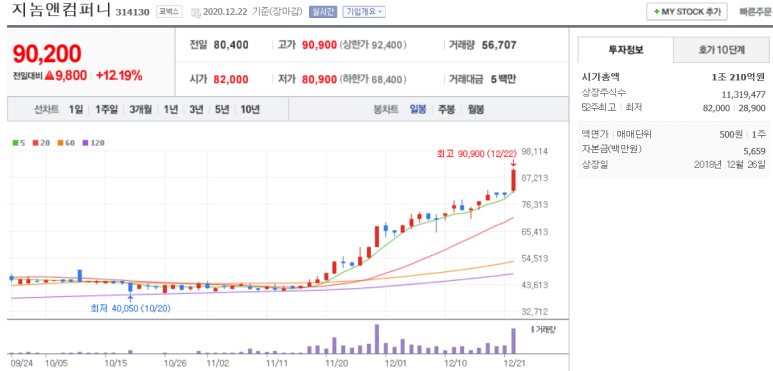Click the 자본금 value 5,659
This screenshot has height=371, width=773.
pos(754,151)
